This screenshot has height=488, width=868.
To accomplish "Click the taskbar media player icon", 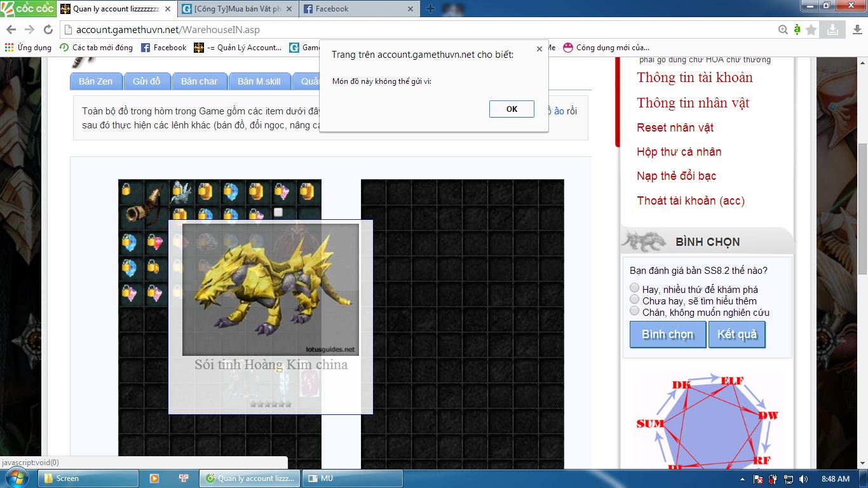I will tap(154, 478).
